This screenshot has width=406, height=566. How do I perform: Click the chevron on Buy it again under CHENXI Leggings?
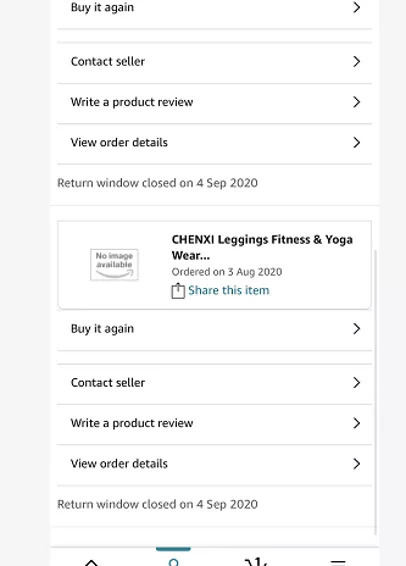(356, 328)
